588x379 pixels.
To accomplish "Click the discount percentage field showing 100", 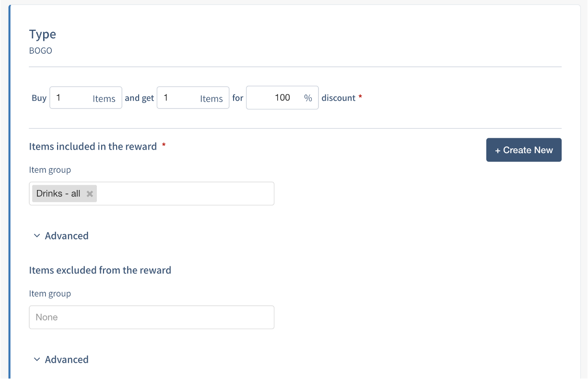I will pyautogui.click(x=273, y=98).
